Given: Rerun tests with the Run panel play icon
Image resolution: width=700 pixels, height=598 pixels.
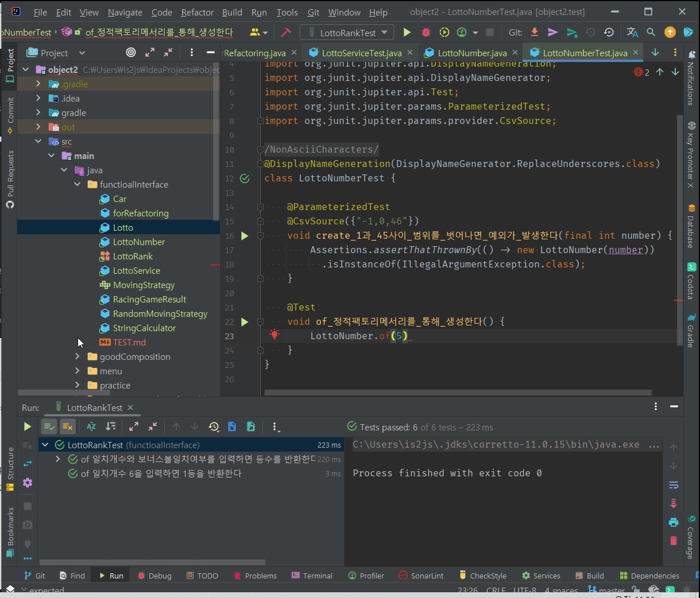Looking at the screenshot, I should pyautogui.click(x=27, y=426).
